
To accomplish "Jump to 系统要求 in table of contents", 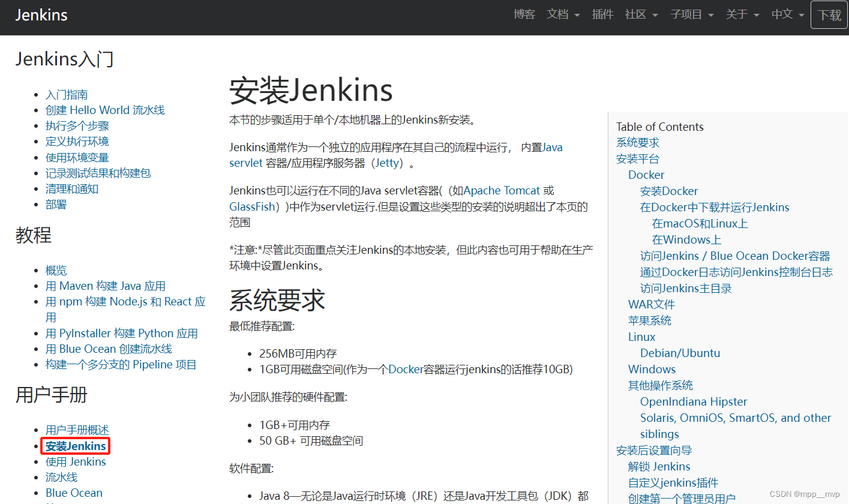I will [x=638, y=143].
